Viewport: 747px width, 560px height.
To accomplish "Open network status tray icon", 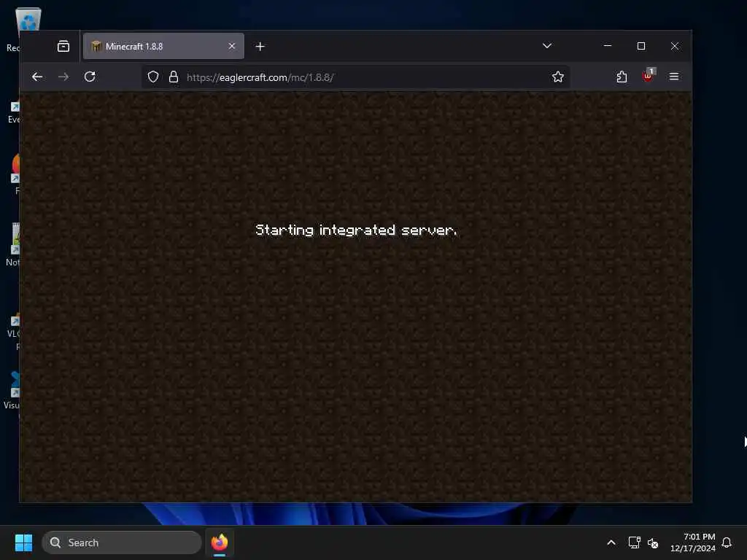I will tap(634, 542).
